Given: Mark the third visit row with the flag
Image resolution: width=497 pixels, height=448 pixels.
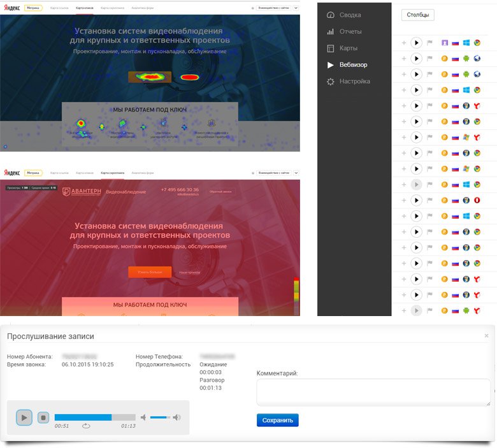Looking at the screenshot, I should tap(429, 75).
